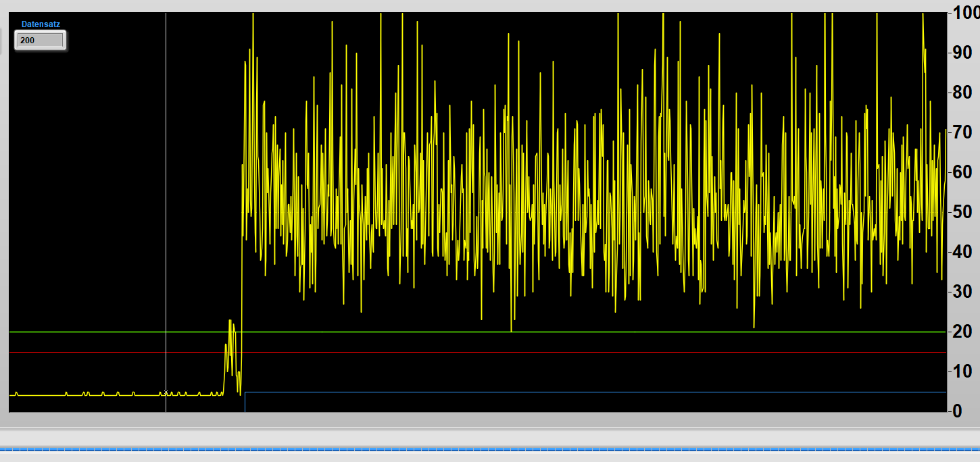Click the blue horizontal progress bar at bottom
980x462 pixels.
pos(490,448)
